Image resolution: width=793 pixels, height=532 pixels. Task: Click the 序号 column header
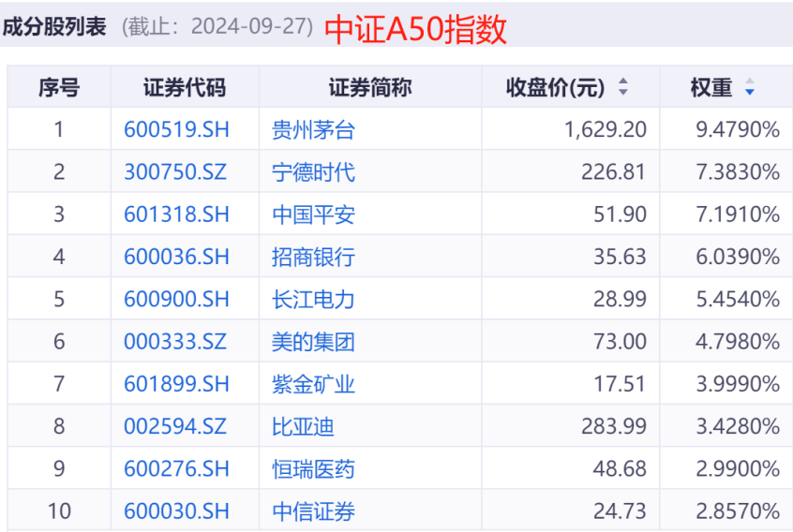[x=59, y=88]
